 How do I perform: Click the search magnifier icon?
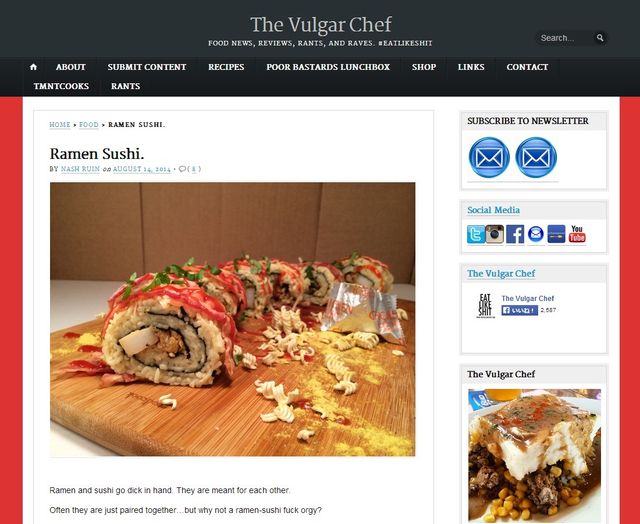[600, 38]
